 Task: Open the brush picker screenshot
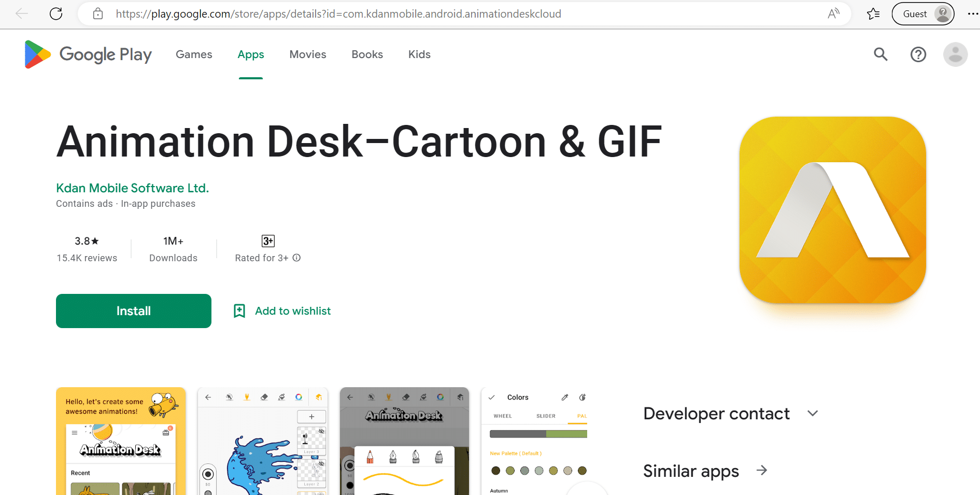(x=405, y=441)
